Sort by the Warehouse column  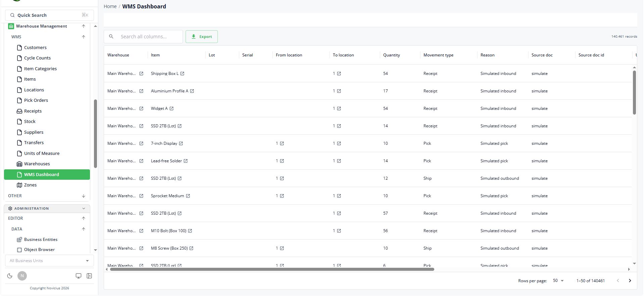tap(118, 55)
